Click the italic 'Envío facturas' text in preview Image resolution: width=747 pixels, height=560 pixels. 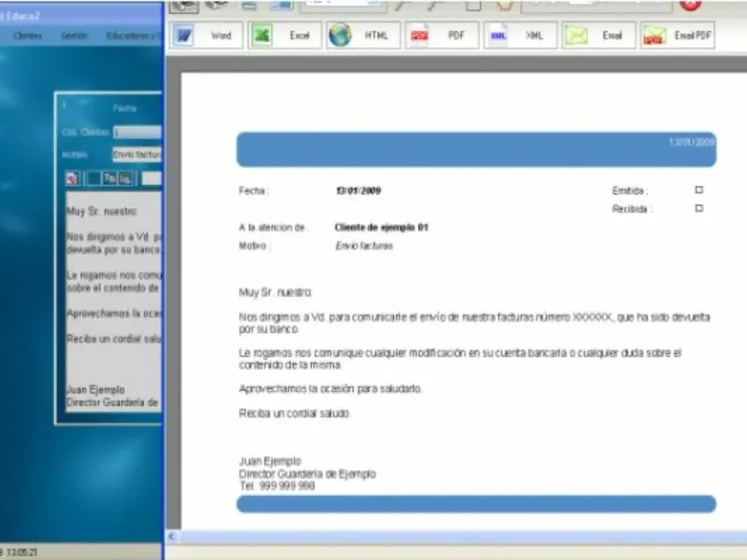click(x=364, y=245)
